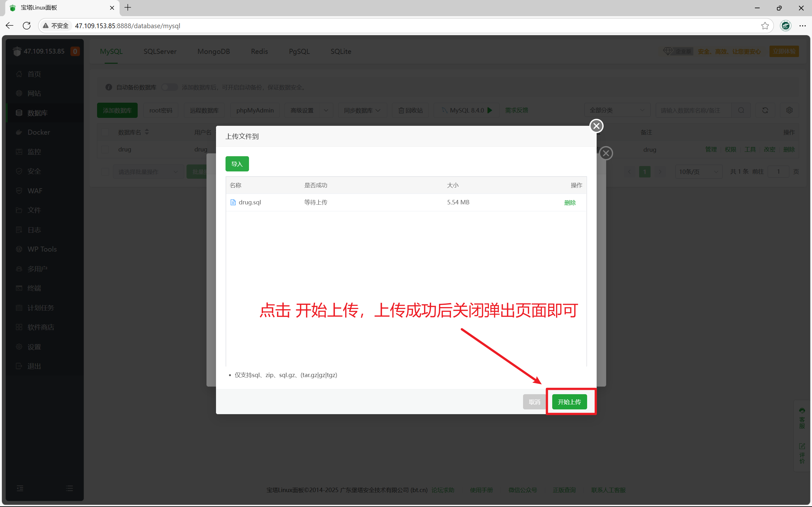812x507 pixels.
Task: Click the search magnifier icon
Action: [x=741, y=110]
